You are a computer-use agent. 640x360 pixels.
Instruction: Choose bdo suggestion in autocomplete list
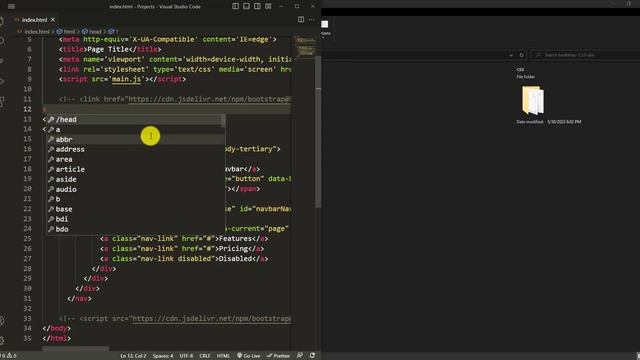(x=135, y=229)
